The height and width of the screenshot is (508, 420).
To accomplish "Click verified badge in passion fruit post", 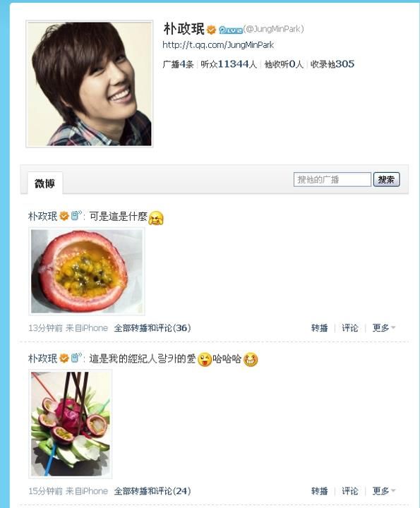I will coord(64,216).
